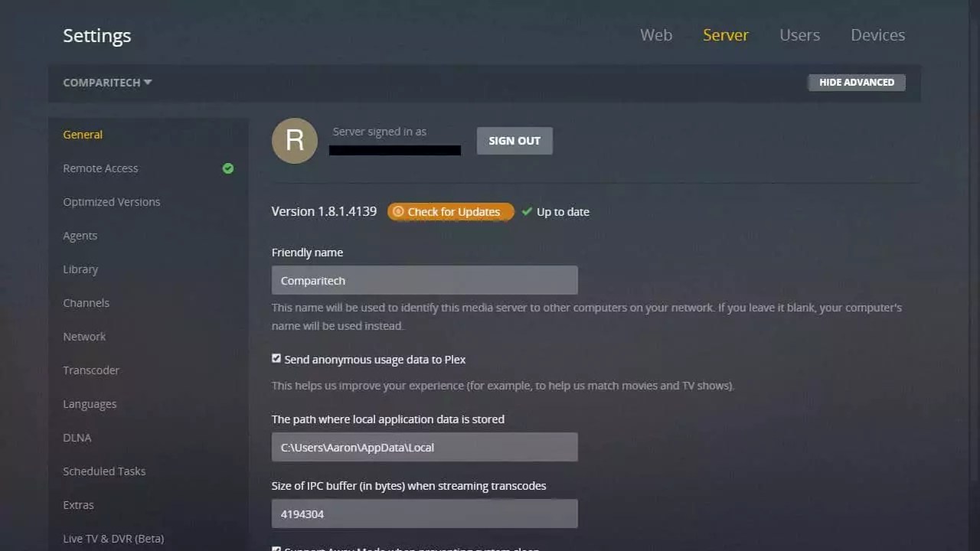980x551 pixels.
Task: Click the local application data path field
Action: pyautogui.click(x=424, y=447)
